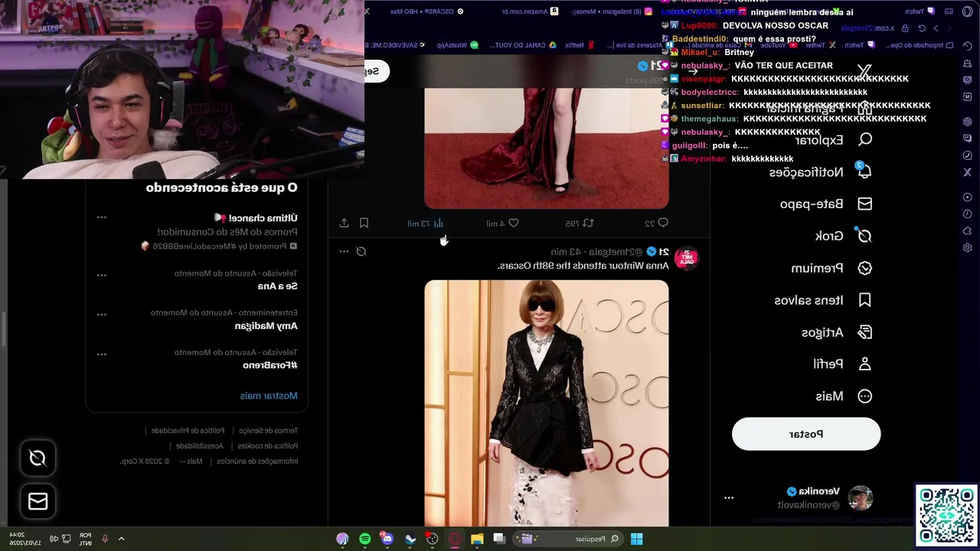
Task: Click the Pesquisar taskbar search box
Action: 568,539
